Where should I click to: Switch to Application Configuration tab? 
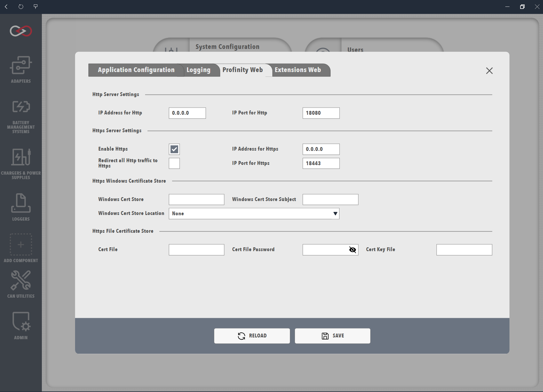click(136, 70)
